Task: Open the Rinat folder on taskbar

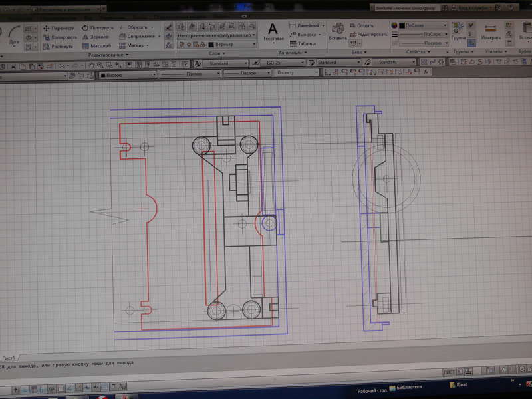Action: (x=458, y=385)
